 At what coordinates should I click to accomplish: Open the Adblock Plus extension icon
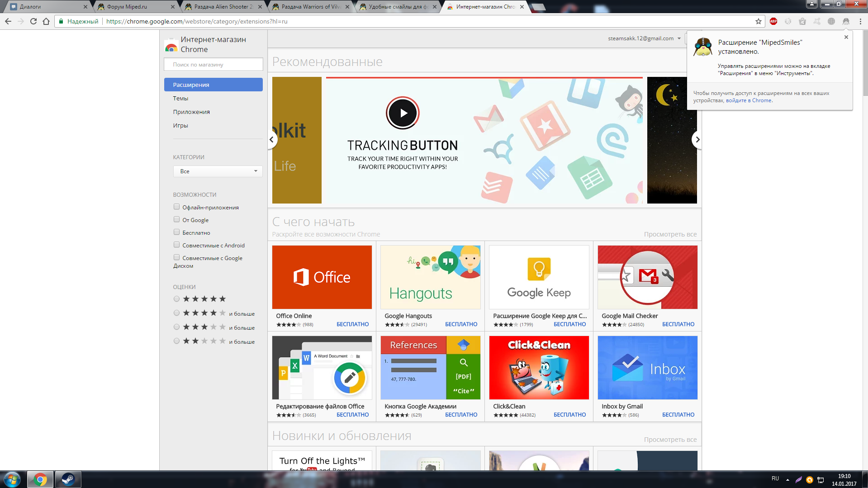[773, 21]
